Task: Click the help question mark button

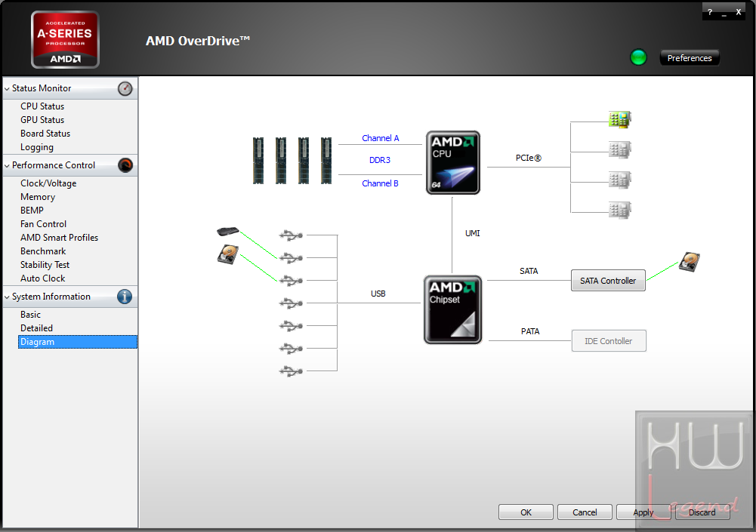Action: pos(710,12)
